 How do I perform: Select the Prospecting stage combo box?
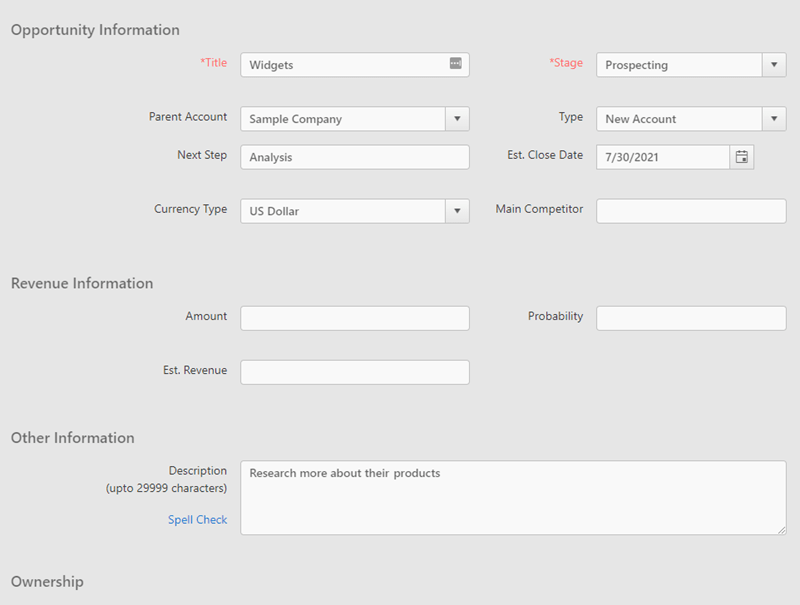click(x=680, y=65)
